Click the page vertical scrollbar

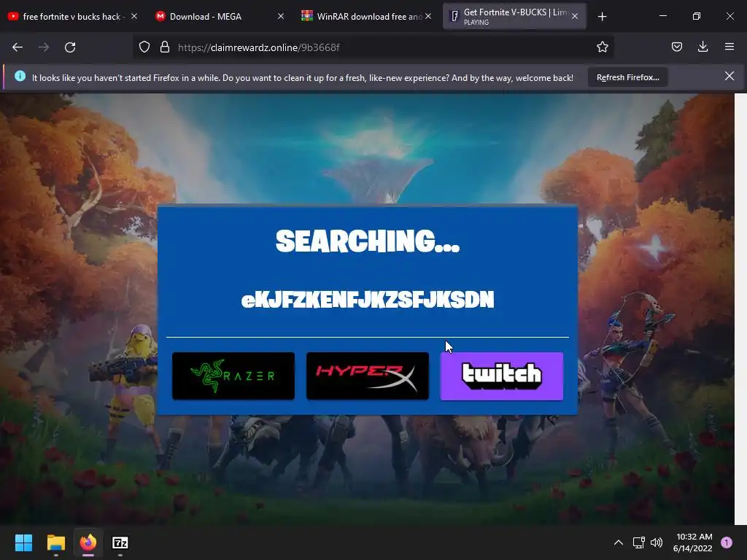[x=741, y=309]
